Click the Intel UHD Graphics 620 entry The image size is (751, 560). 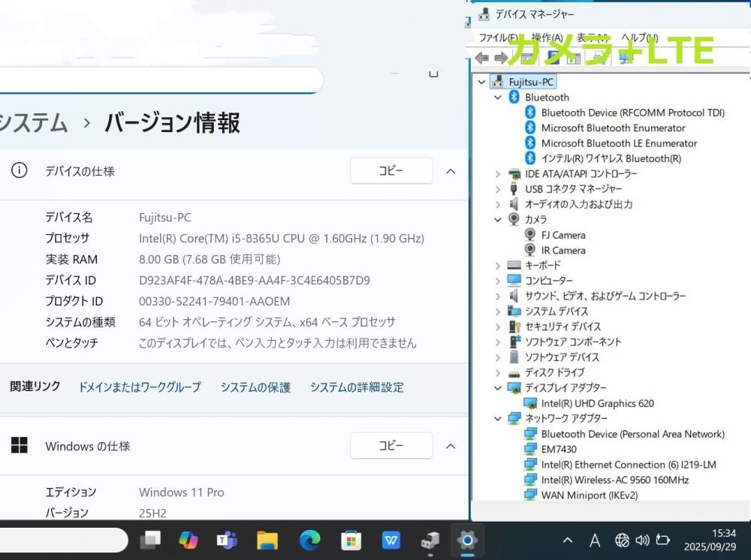point(597,403)
